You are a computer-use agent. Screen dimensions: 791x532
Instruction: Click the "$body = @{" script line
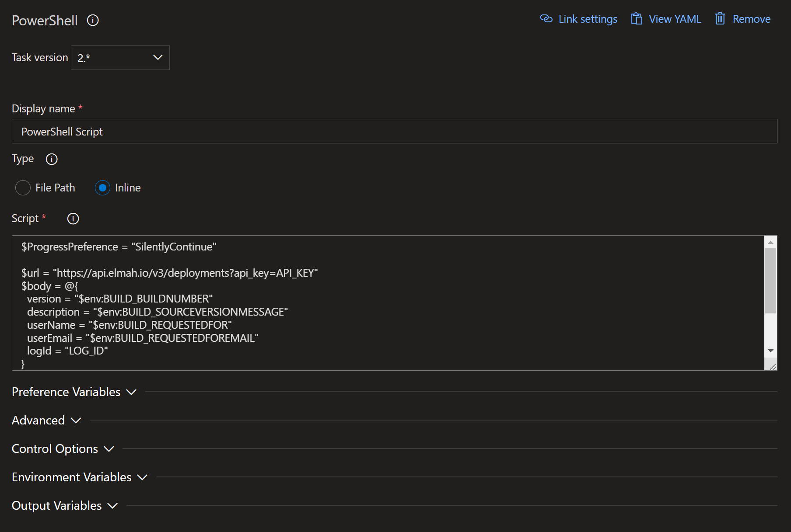(50, 286)
